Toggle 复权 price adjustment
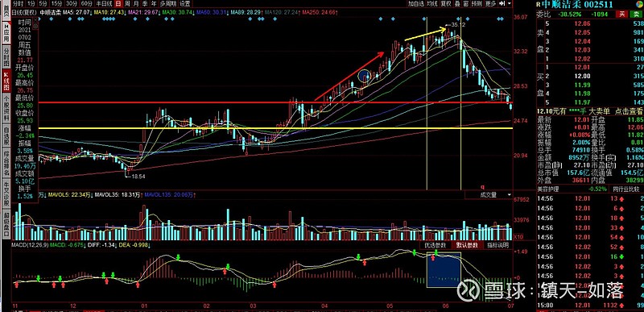 (x=446, y=4)
